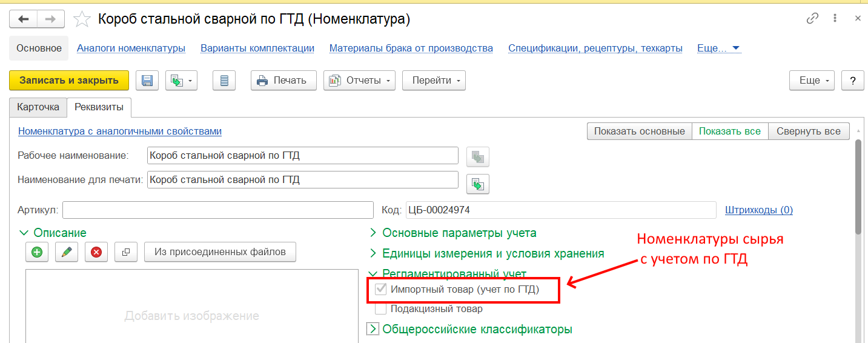The image size is (868, 343).
Task: Open Аналоги номенклатуры section
Action: [x=131, y=48]
